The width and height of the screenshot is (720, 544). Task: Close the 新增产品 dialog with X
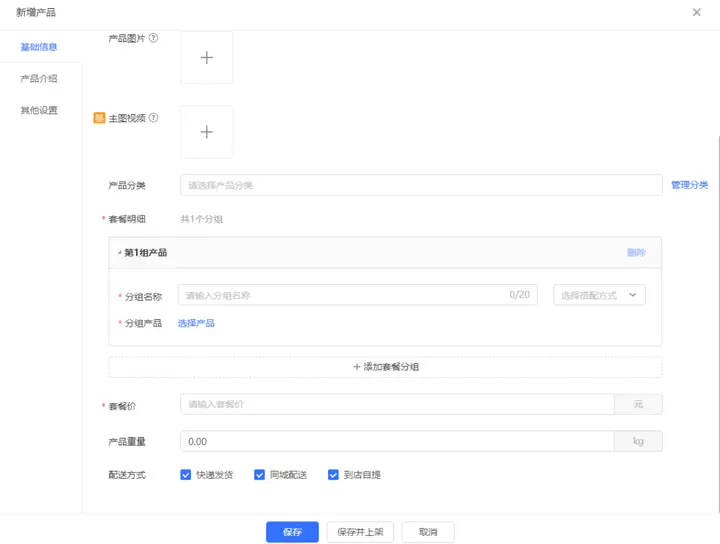[x=696, y=12]
